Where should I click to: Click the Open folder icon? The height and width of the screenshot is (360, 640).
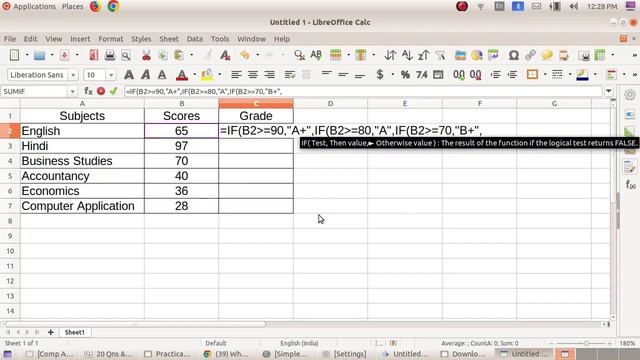(39, 55)
